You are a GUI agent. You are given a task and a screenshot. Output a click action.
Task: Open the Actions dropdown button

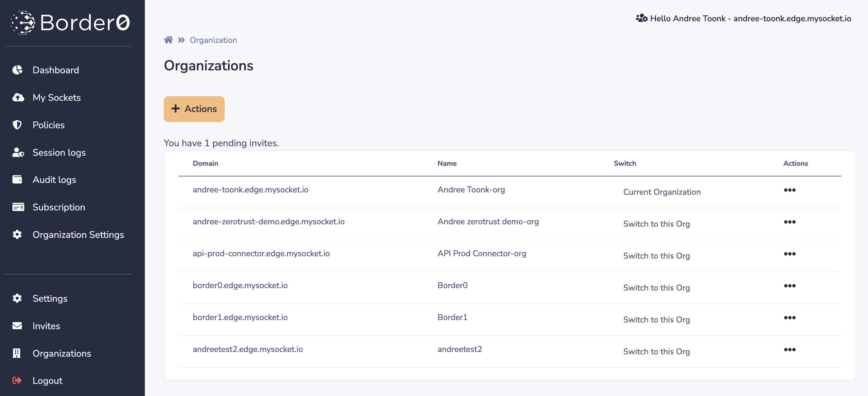click(194, 109)
